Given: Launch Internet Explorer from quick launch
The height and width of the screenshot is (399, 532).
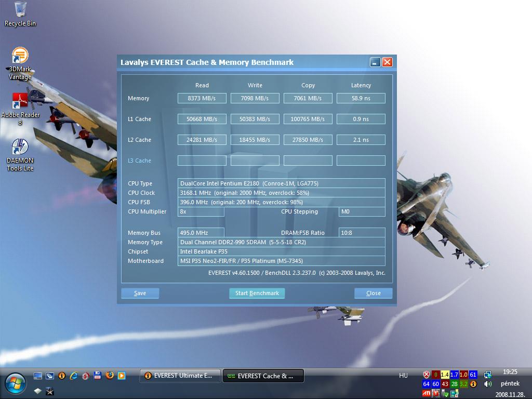Looking at the screenshot, I should 74,376.
